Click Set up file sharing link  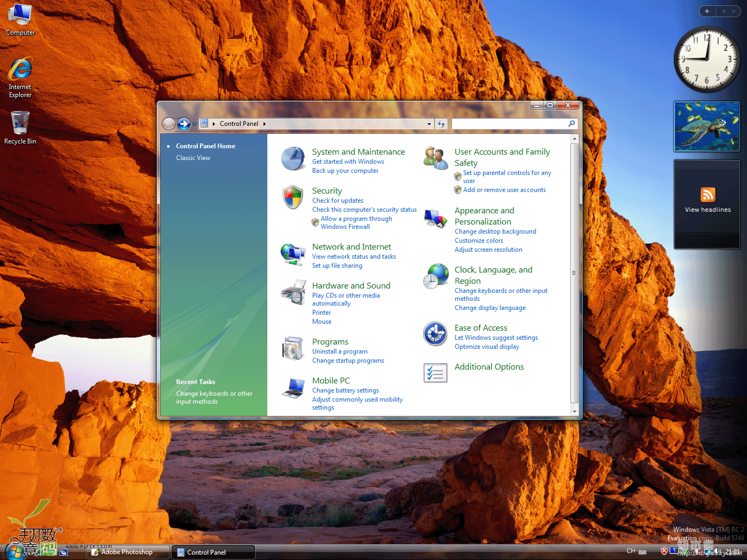point(337,266)
